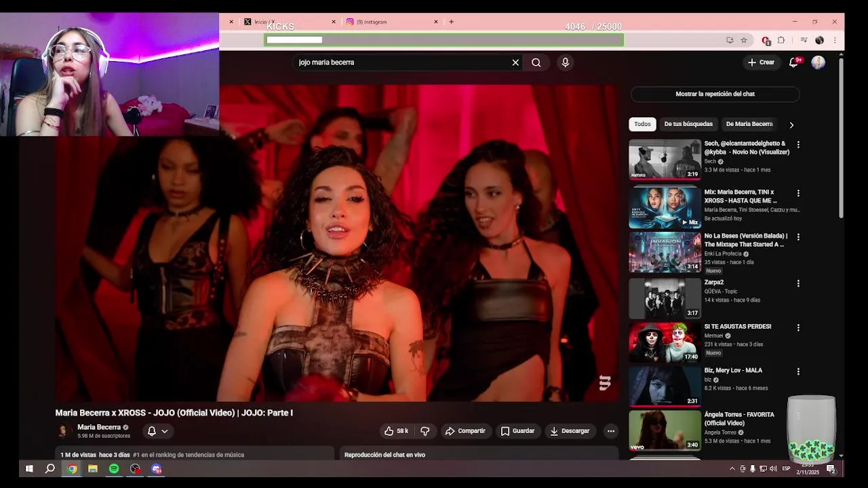Open Chrome media control icon

click(x=804, y=41)
